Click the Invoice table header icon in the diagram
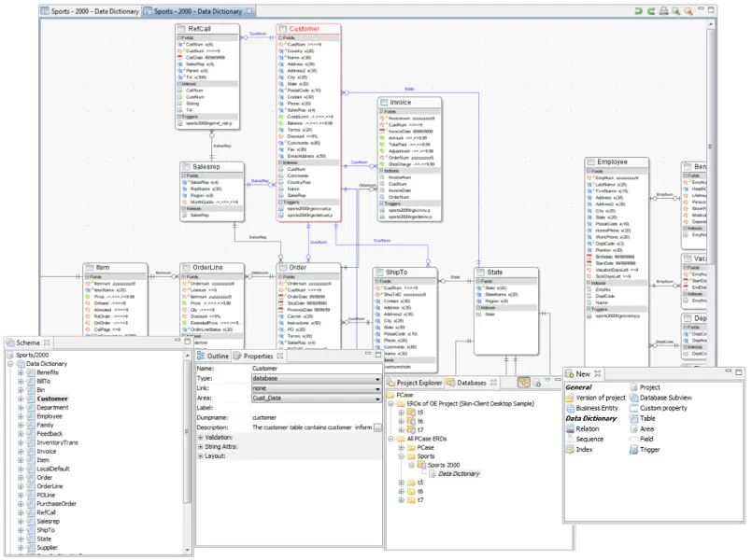Viewport: 752px width, 560px height. [384, 102]
